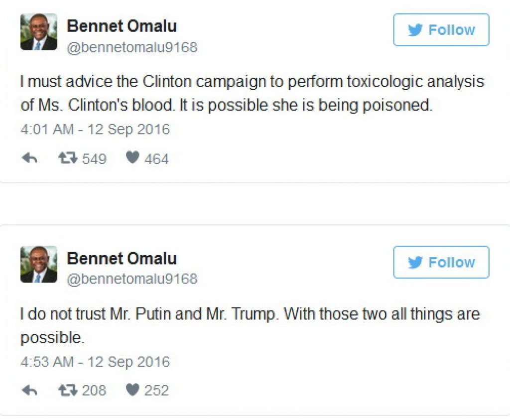
Task: Click the toxicologic analysis tweet text
Action: tap(252, 94)
